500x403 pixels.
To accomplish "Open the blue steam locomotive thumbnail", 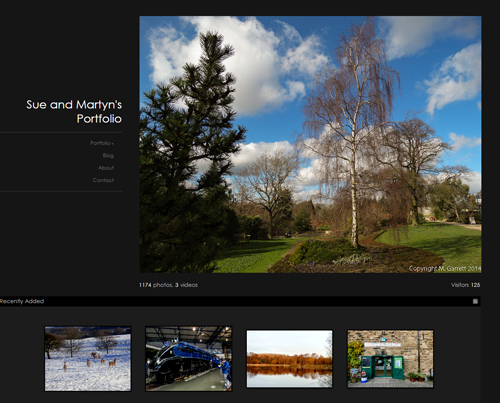I will click(x=189, y=359).
